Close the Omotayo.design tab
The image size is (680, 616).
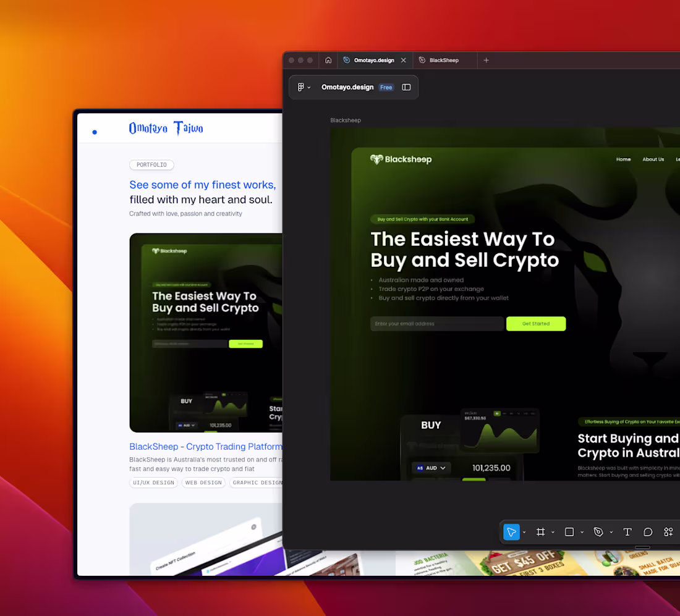coord(403,61)
